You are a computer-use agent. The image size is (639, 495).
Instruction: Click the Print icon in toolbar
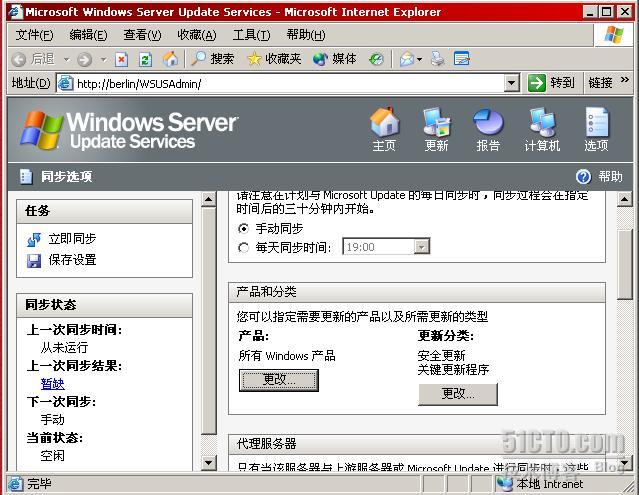[x=438, y=59]
